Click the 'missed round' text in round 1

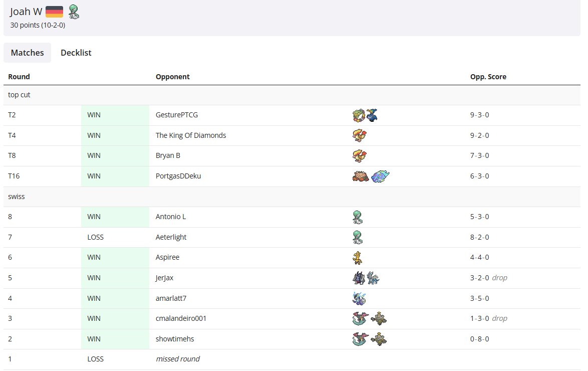(x=178, y=359)
